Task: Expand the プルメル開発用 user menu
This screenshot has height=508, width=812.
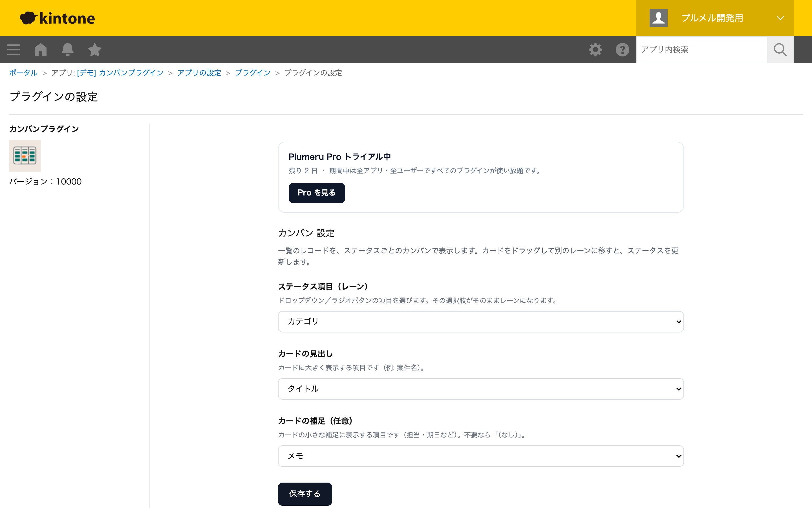Action: [715, 18]
